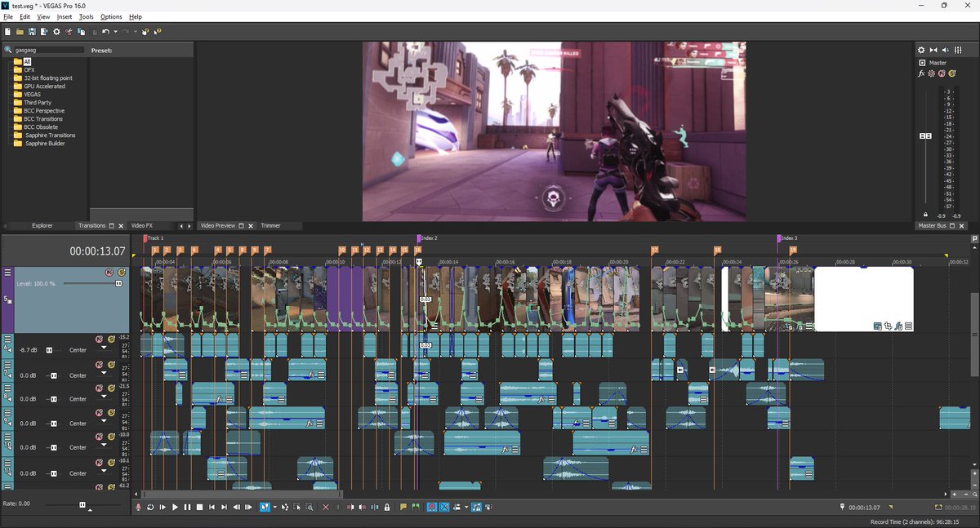Click the video track Level slider handle

pyautogui.click(x=118, y=283)
